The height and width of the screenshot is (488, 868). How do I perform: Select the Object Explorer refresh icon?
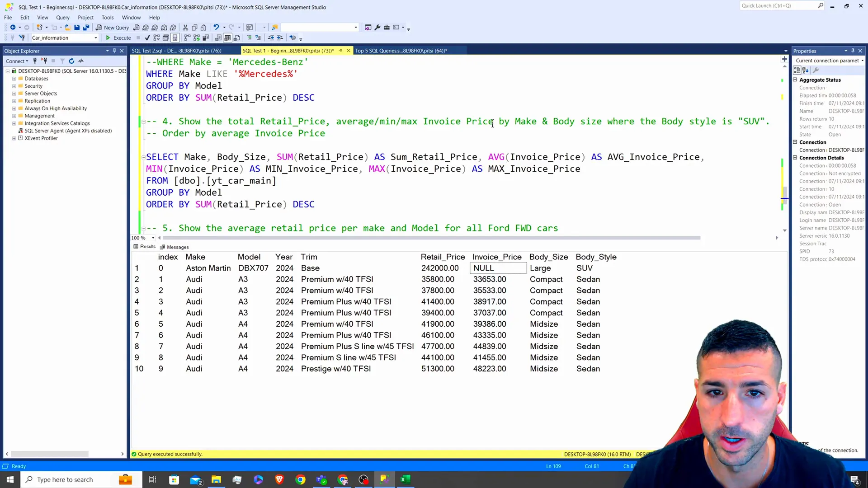(x=71, y=61)
